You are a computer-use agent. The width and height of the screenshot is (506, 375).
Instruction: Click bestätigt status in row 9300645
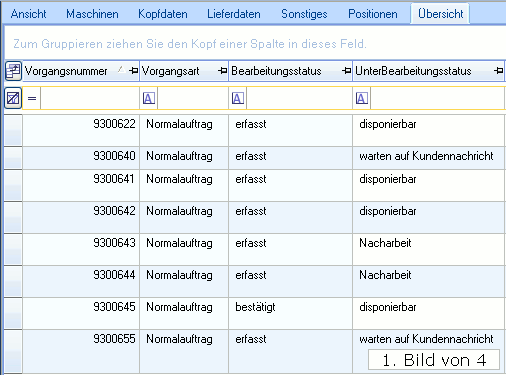pyautogui.click(x=255, y=307)
